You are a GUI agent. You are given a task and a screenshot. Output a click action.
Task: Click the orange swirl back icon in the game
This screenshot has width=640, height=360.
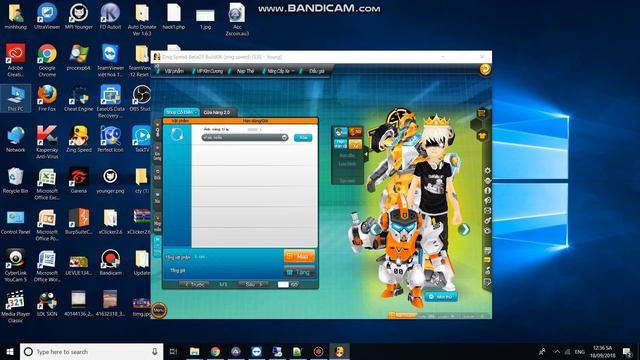[x=485, y=69]
